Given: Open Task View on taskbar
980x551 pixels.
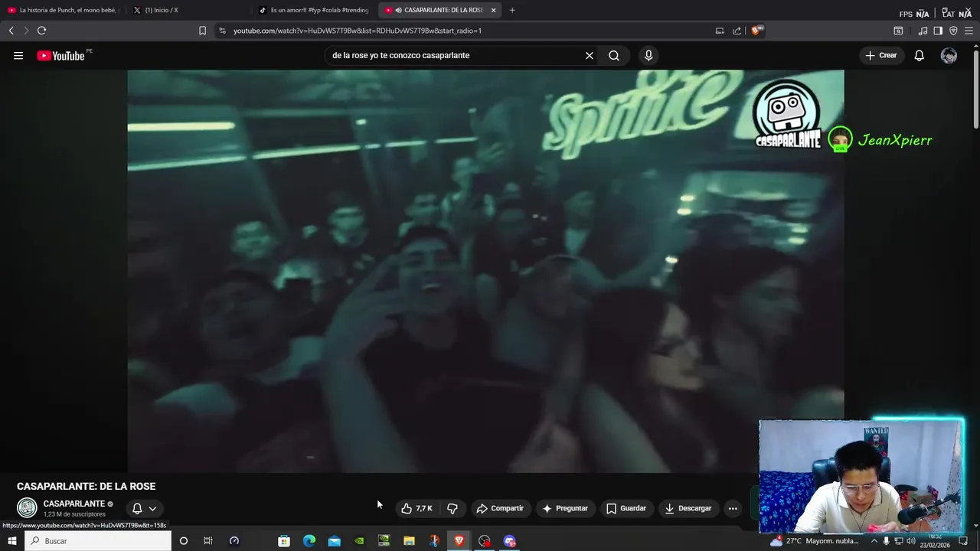Looking at the screenshot, I should (x=207, y=541).
